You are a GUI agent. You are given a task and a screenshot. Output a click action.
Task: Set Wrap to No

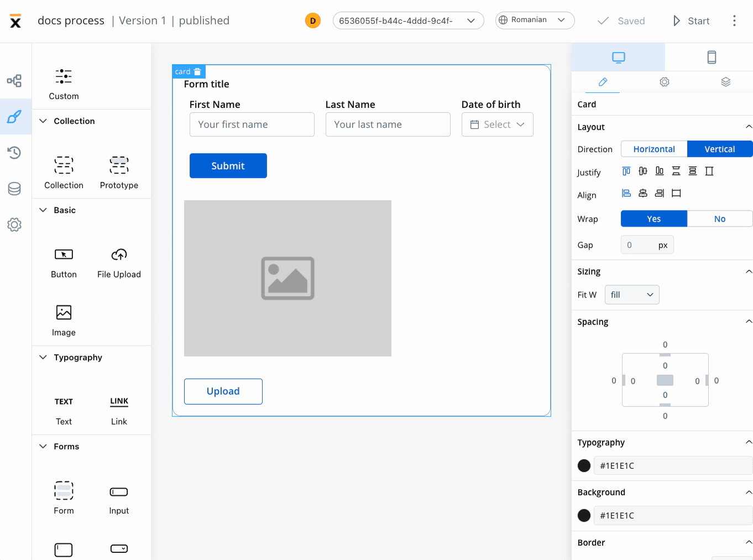pos(720,218)
